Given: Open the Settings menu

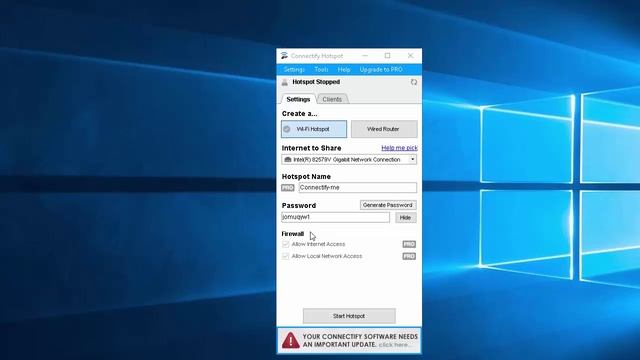Looking at the screenshot, I should pyautogui.click(x=294, y=69).
